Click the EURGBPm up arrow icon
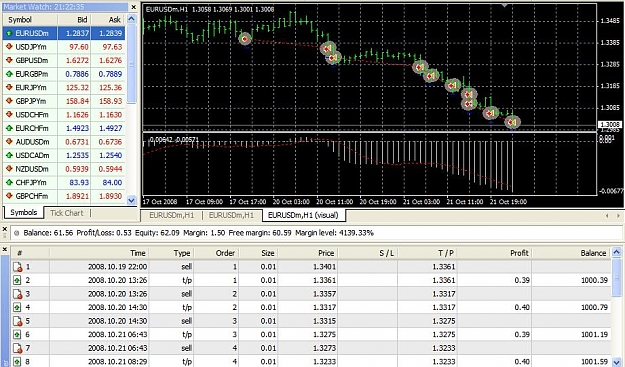Screen dimensions: 625x367 click(x=8, y=74)
